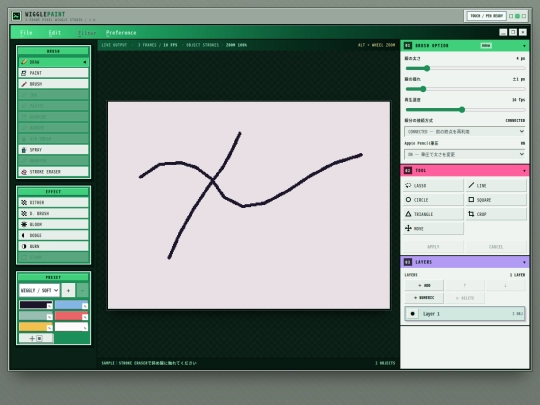The height and width of the screenshot is (405, 540).
Task: Collapse the Layers panel
Action: point(524,262)
